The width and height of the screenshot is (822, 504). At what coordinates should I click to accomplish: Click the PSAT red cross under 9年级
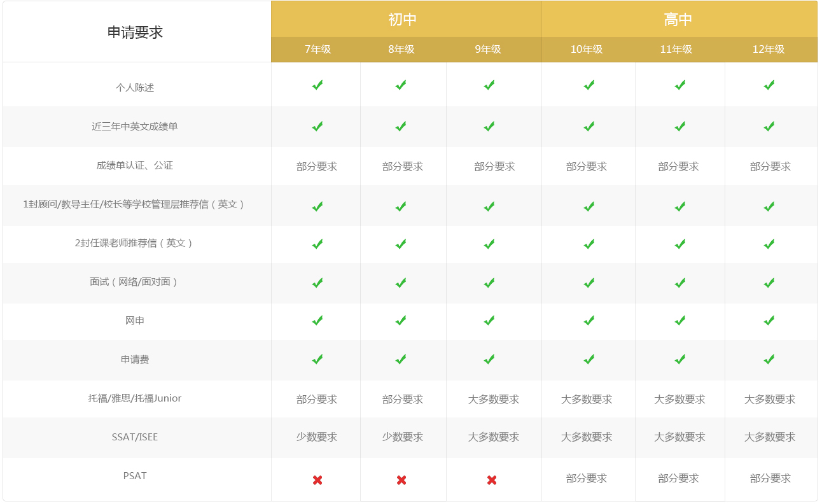click(492, 480)
